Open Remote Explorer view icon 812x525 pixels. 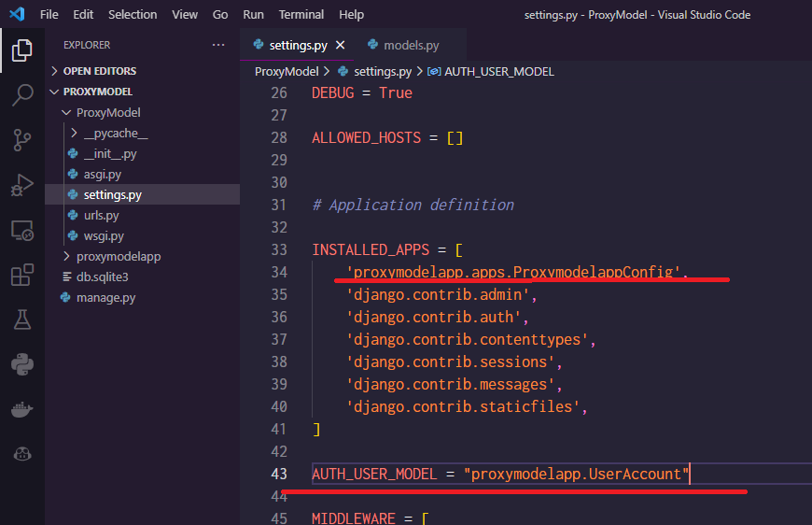tap(22, 230)
